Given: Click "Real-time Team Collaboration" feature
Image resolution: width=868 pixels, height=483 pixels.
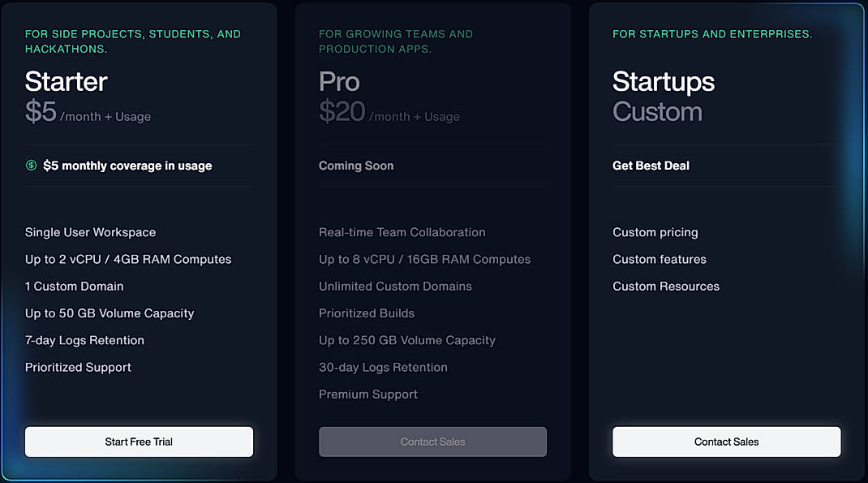Looking at the screenshot, I should (402, 232).
